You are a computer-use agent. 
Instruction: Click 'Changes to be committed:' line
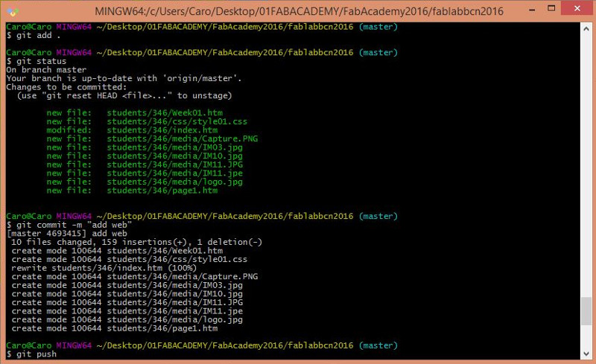click(x=66, y=87)
